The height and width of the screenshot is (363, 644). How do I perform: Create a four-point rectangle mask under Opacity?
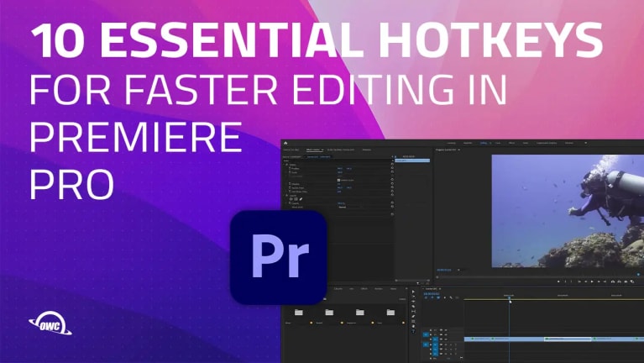[x=296, y=199]
